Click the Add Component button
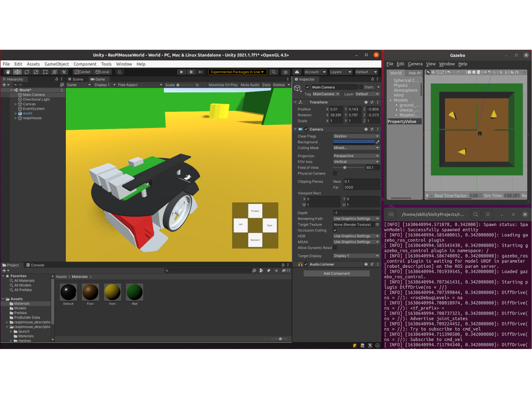 tap(336, 273)
